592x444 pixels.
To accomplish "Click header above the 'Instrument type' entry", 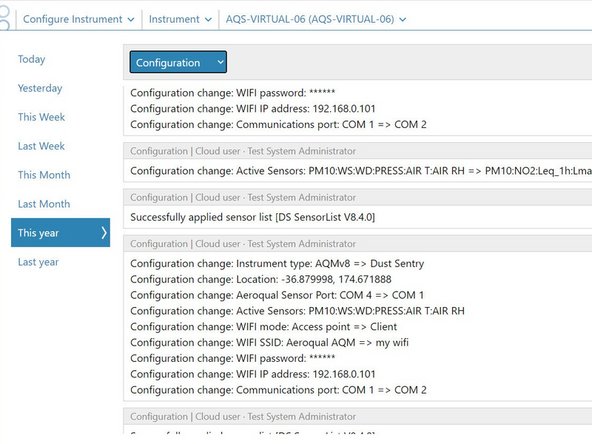I will [x=358, y=244].
